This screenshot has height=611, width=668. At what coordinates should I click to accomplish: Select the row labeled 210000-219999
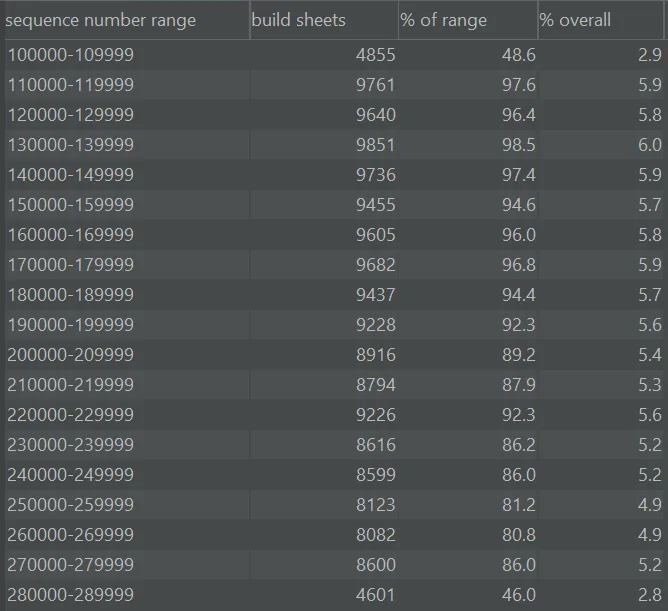click(334, 385)
